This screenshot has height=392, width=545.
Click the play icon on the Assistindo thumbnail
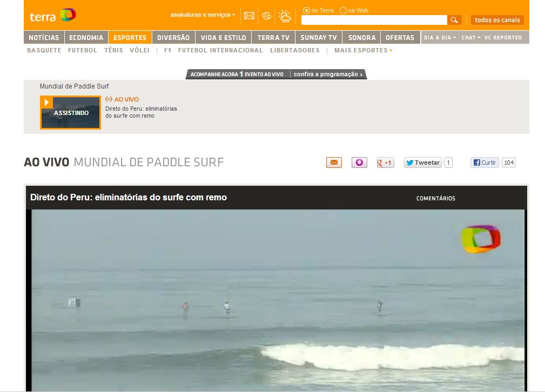[x=46, y=102]
